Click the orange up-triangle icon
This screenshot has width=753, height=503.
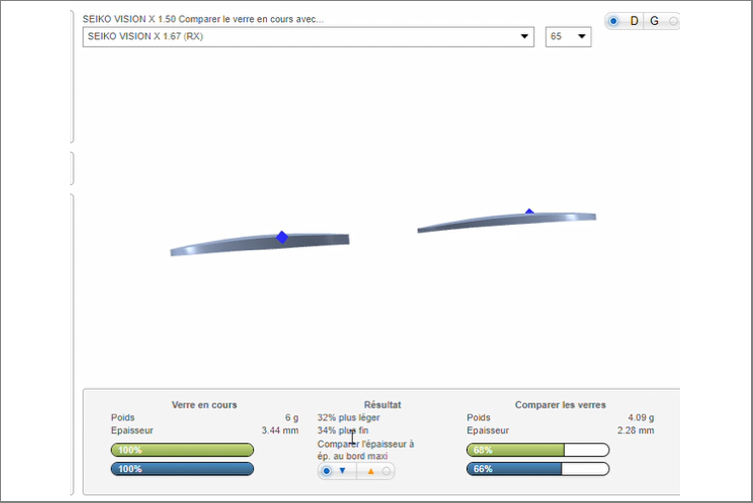[x=371, y=471]
